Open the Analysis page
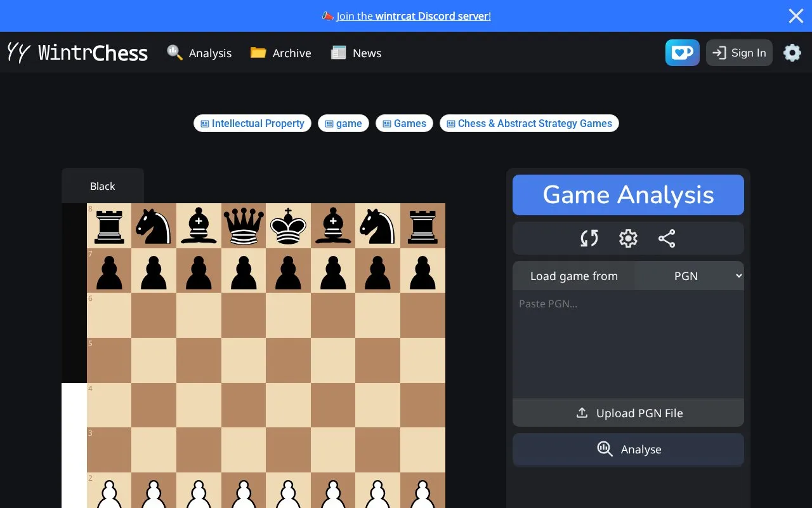The image size is (812, 508). (x=199, y=53)
